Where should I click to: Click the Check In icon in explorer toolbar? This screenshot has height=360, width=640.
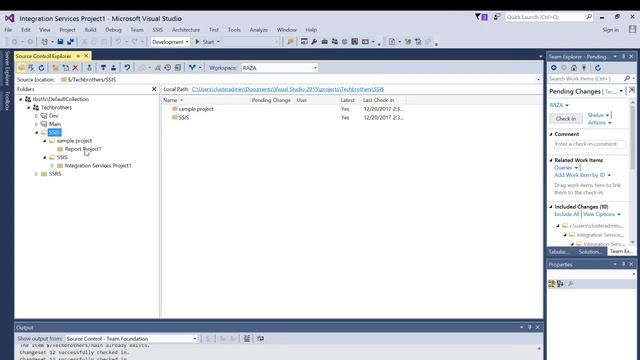tap(113, 68)
